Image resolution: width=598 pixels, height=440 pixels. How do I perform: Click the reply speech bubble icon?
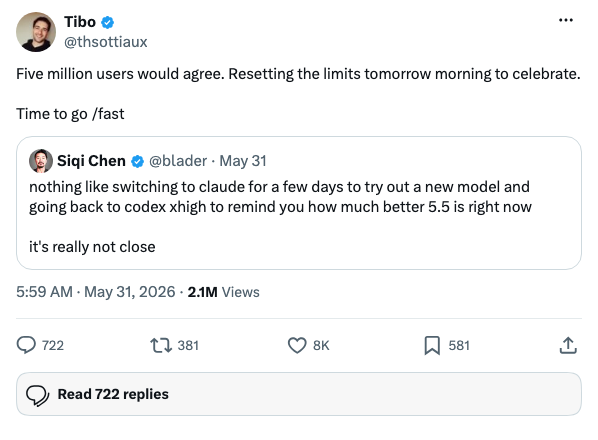coord(26,345)
